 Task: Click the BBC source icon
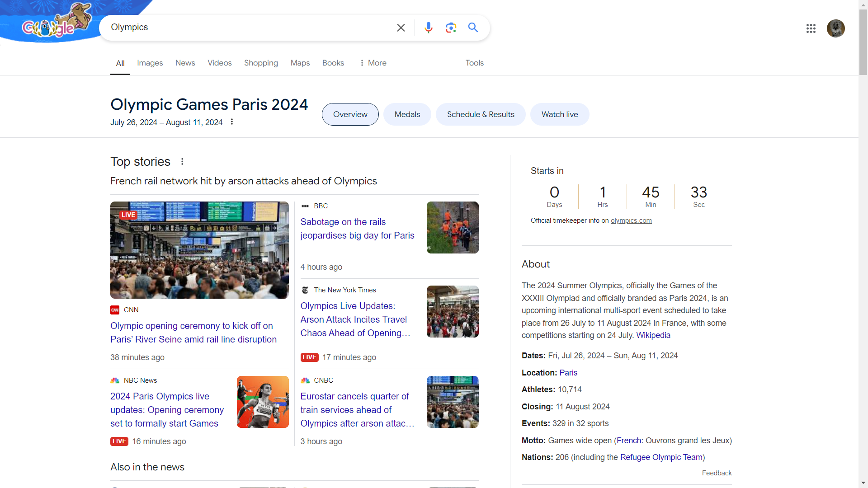point(305,206)
